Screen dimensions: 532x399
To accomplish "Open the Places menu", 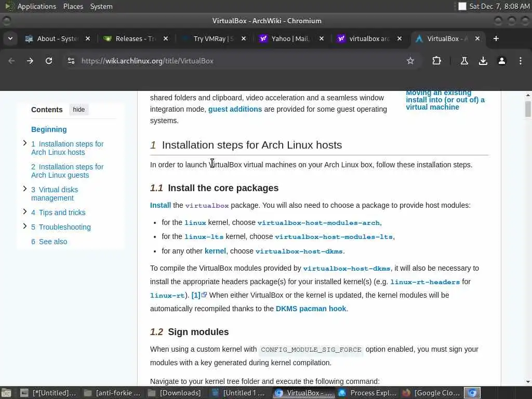I will coord(73,6).
